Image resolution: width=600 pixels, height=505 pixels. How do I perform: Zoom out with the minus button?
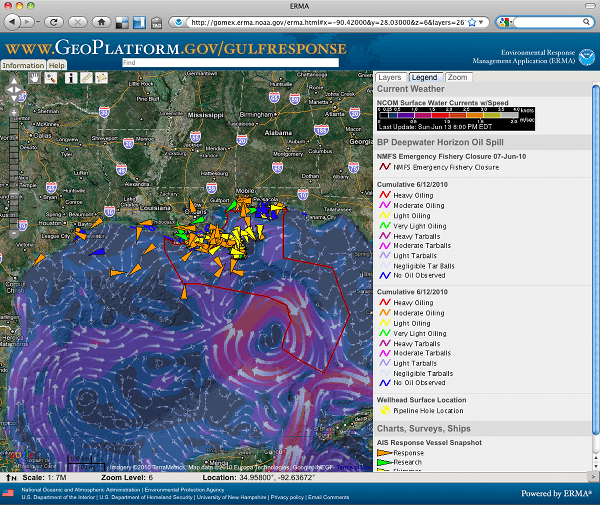14,233
